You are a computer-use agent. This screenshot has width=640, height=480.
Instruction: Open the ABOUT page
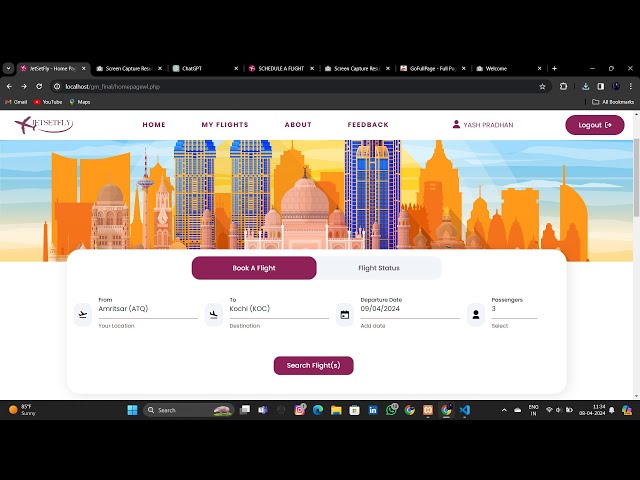tap(298, 124)
